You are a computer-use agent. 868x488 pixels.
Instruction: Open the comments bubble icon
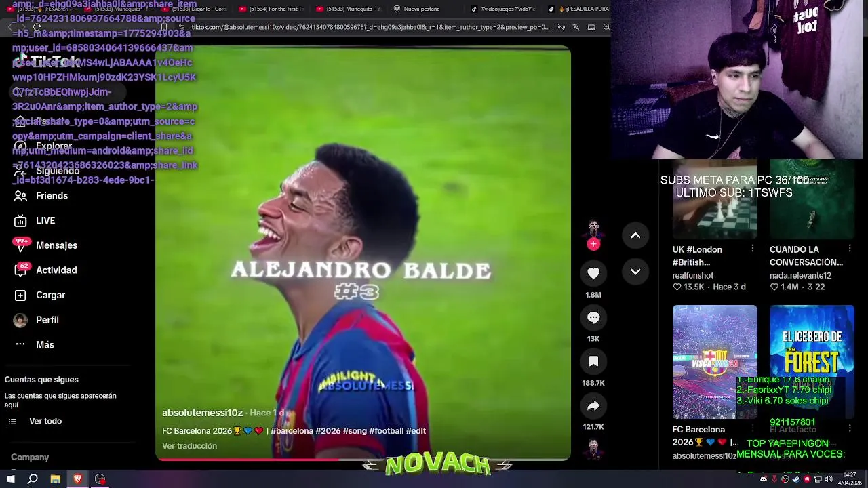point(593,317)
